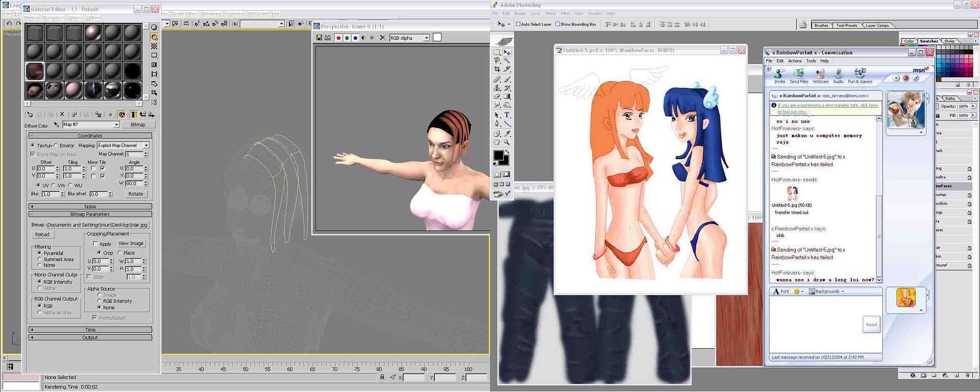Click the white swatch in render window
The width and height of the screenshot is (980, 392).
437,37
